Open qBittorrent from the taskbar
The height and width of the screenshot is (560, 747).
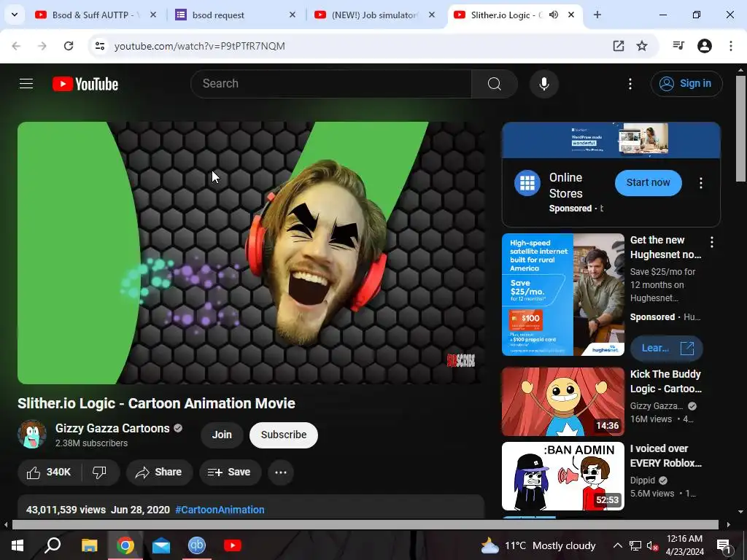tap(197, 545)
